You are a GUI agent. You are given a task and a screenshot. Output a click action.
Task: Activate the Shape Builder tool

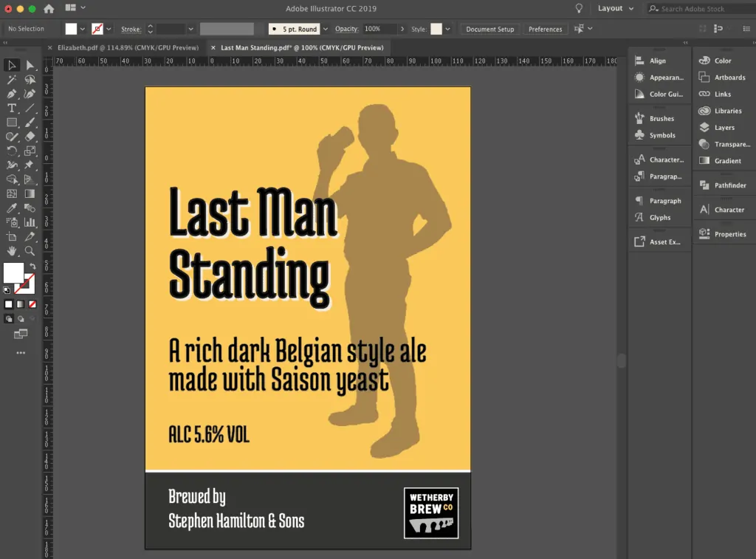click(12, 179)
